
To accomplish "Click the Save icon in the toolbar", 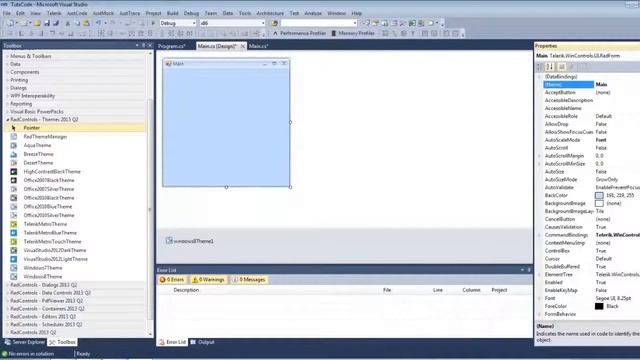I will (x=47, y=23).
